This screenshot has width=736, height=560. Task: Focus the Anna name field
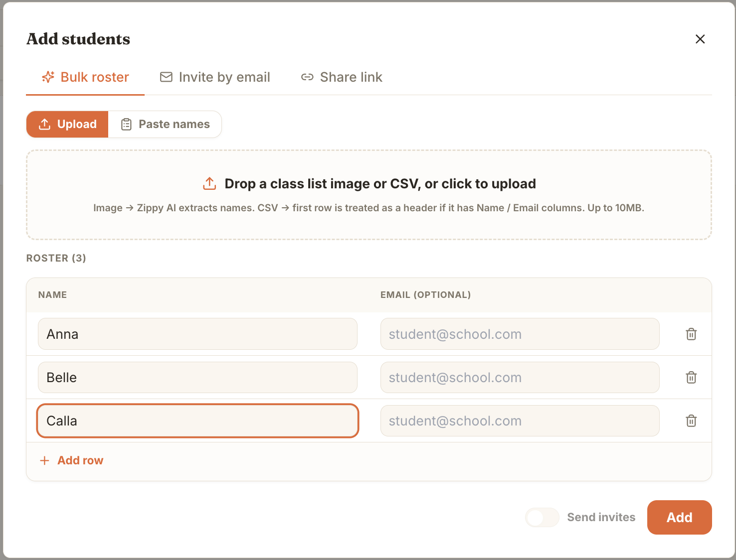click(x=197, y=334)
